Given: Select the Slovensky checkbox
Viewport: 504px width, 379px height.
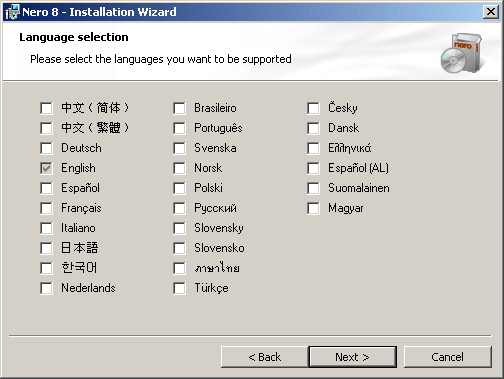Looking at the screenshot, I should (179, 228).
